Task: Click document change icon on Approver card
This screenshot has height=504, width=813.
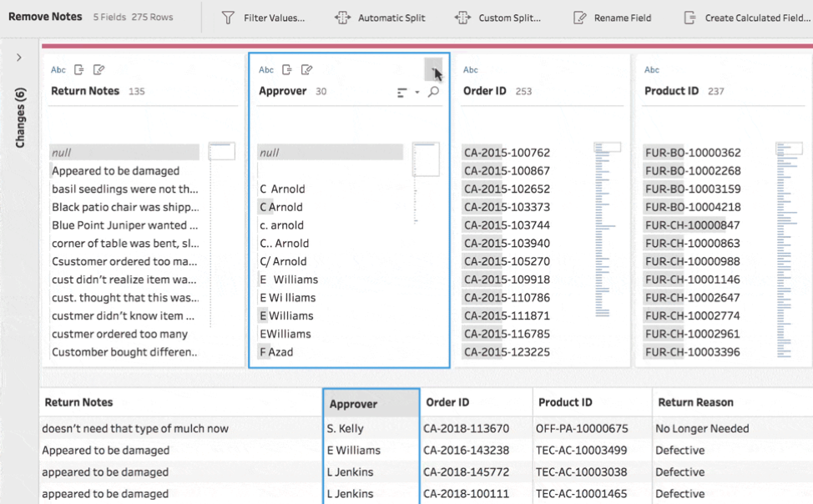Action: [287, 69]
